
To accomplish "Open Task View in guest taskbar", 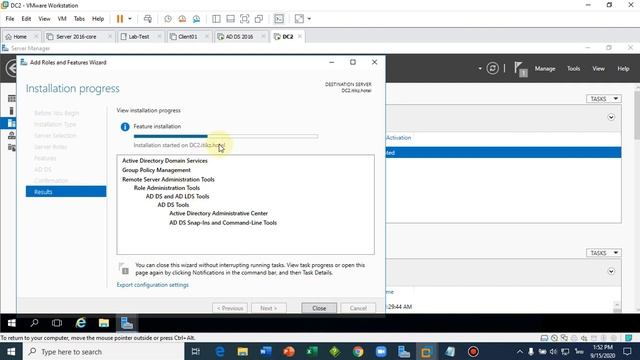I will pyautogui.click(x=57, y=323).
